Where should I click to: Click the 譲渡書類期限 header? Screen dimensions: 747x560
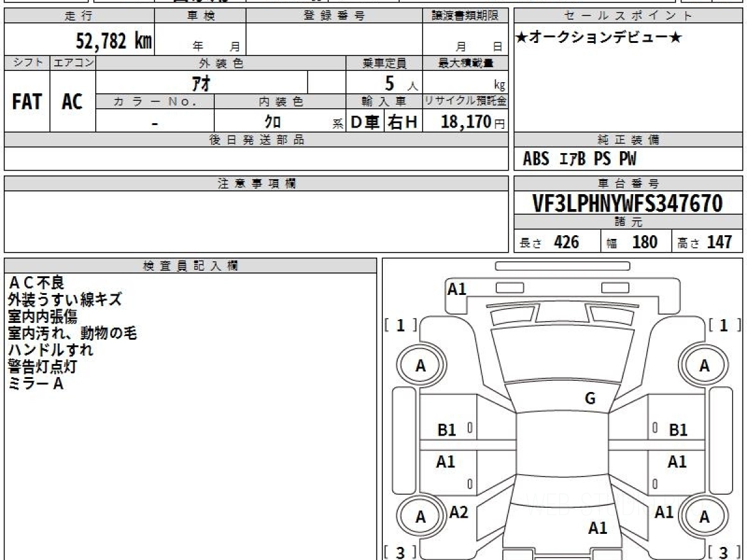[x=465, y=16]
